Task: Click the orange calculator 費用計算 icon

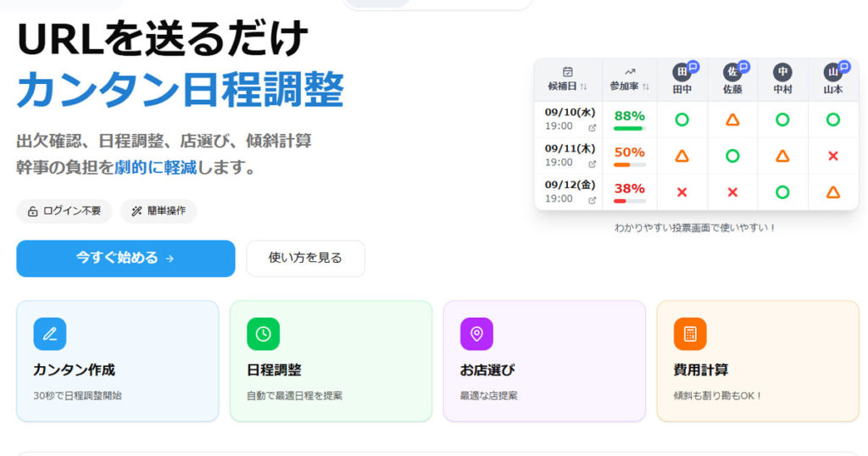Action: [x=690, y=334]
